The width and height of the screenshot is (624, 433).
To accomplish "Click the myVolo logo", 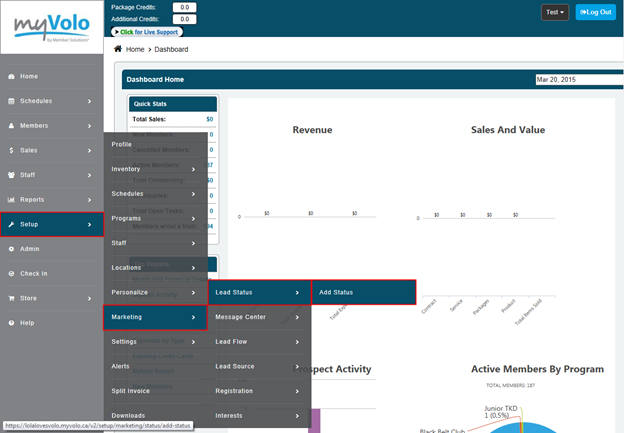I will coord(51,27).
